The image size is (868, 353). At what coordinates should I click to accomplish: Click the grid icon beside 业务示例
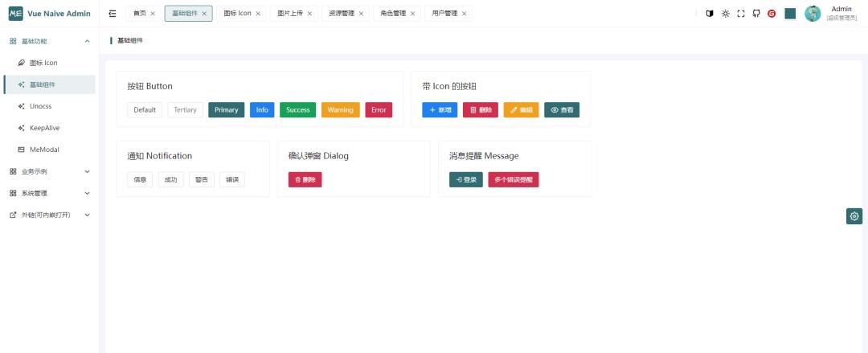coord(13,171)
